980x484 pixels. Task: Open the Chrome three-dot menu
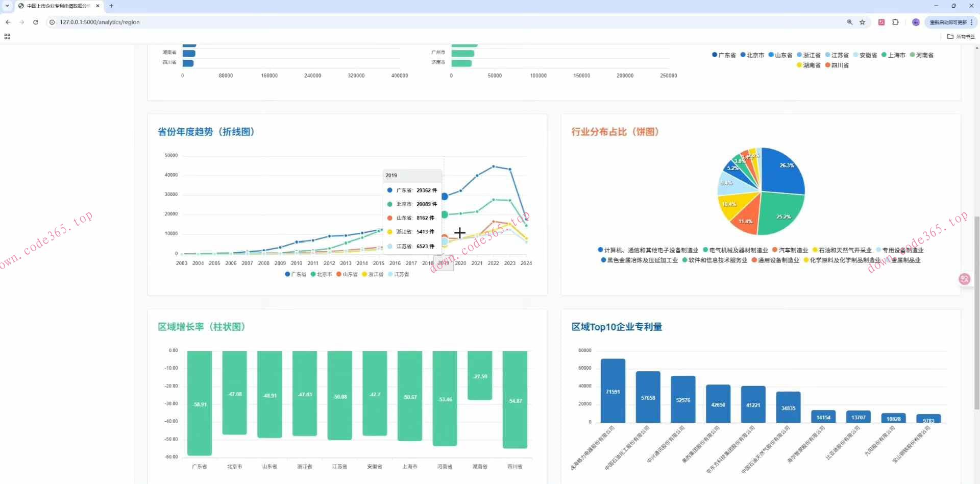(x=971, y=22)
